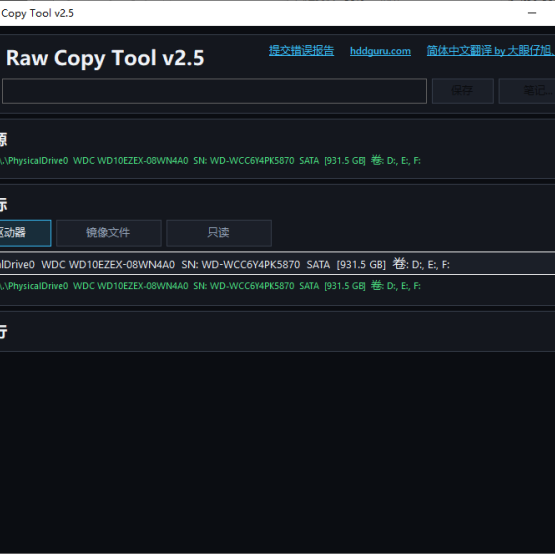This screenshot has width=555, height=554.
Task: Open the 简体中文翻译 by 大眼仔旭 link
Action: pyautogui.click(x=491, y=51)
